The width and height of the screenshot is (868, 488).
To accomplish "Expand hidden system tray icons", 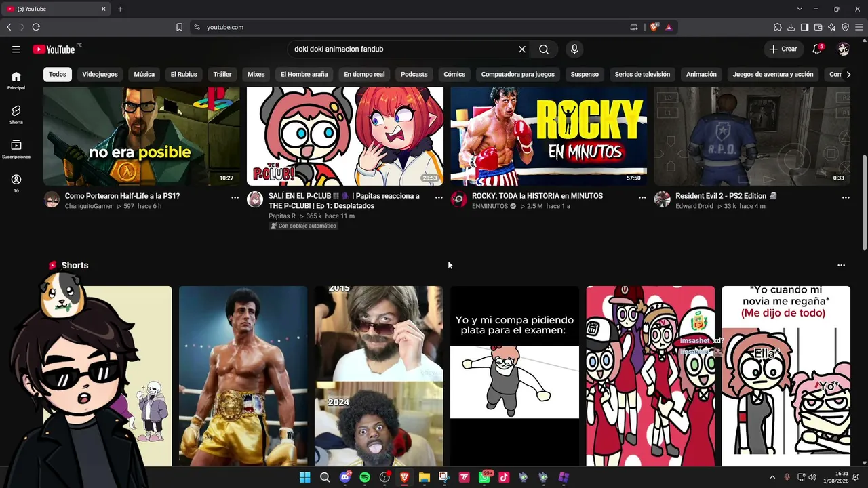I will coord(772,477).
